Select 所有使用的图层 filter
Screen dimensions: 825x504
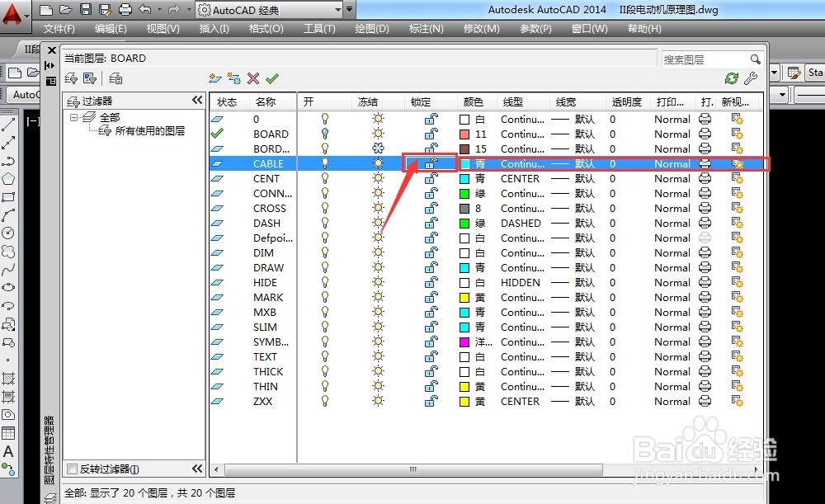(150, 130)
